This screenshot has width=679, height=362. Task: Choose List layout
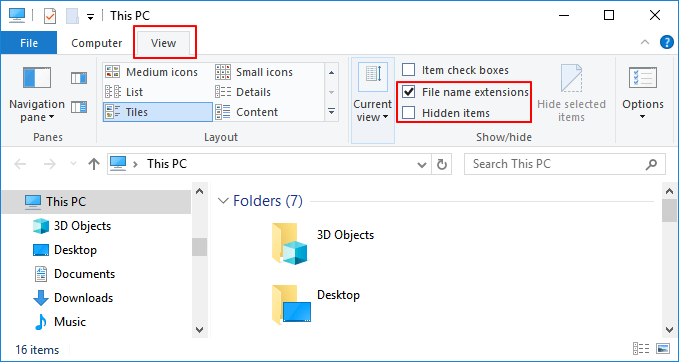coord(158,92)
